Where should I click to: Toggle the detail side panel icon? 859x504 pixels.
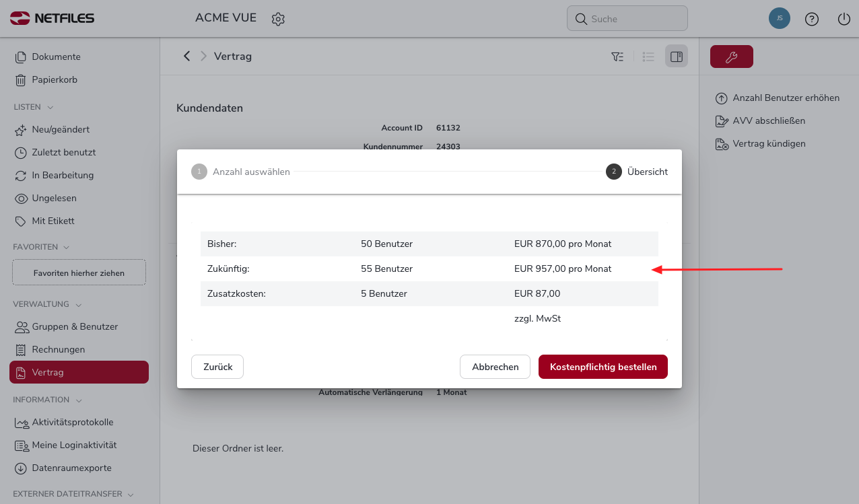pyautogui.click(x=677, y=57)
